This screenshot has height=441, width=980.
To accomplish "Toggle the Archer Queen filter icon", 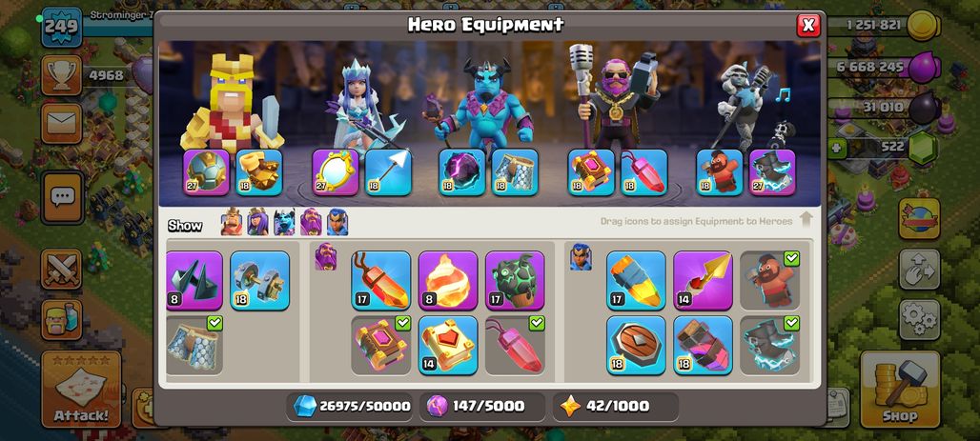I will 257,222.
